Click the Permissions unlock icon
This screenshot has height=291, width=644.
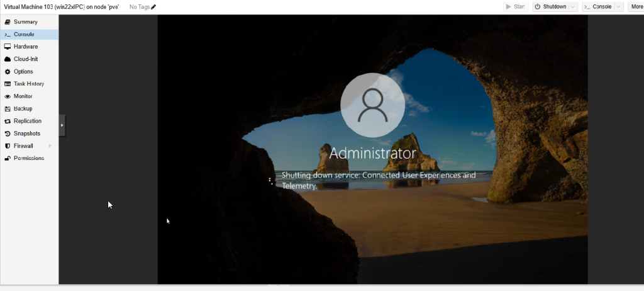click(x=8, y=158)
